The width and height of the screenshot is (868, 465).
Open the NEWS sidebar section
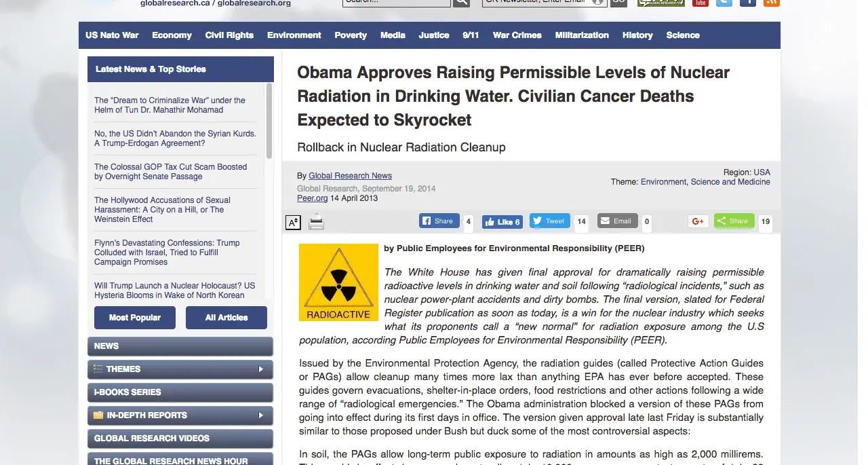click(x=180, y=346)
